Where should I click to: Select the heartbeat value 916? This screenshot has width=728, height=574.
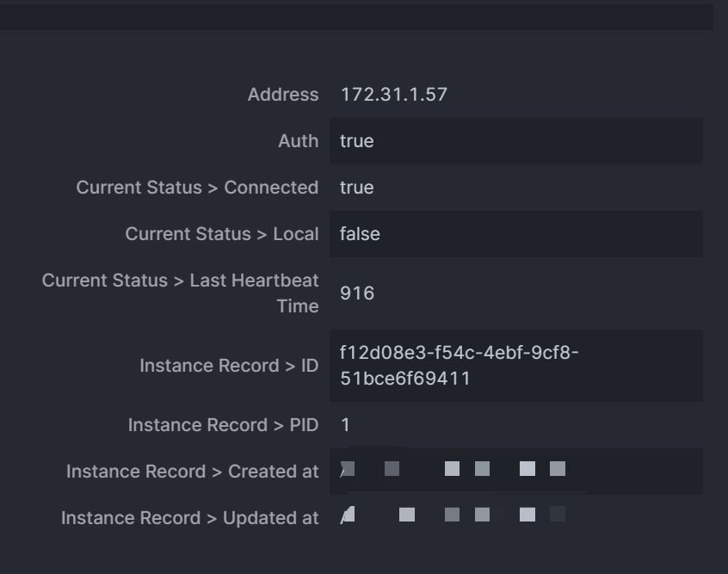tap(357, 293)
